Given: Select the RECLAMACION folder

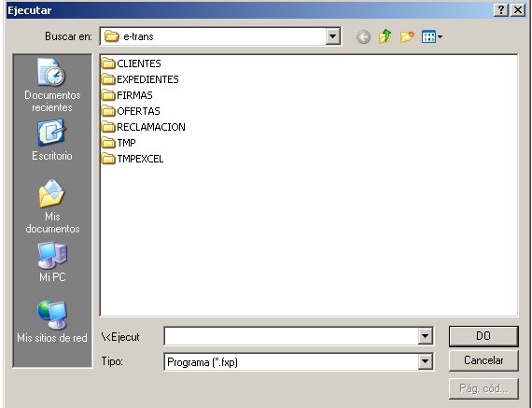Looking at the screenshot, I should [x=144, y=127].
